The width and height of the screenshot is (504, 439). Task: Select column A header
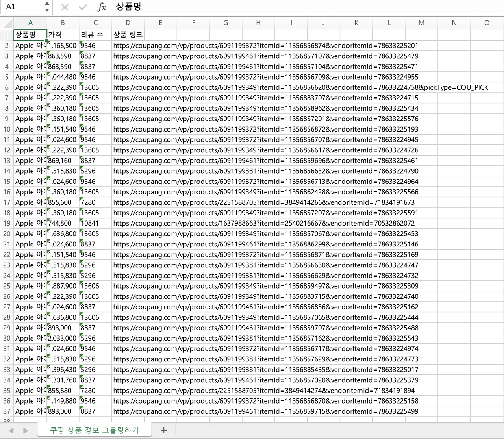click(30, 23)
